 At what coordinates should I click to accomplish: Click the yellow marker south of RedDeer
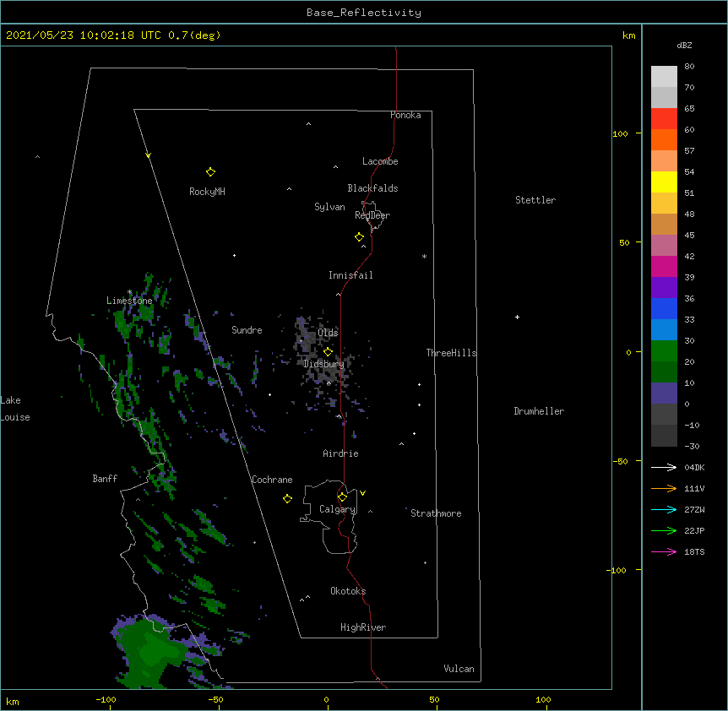click(359, 237)
